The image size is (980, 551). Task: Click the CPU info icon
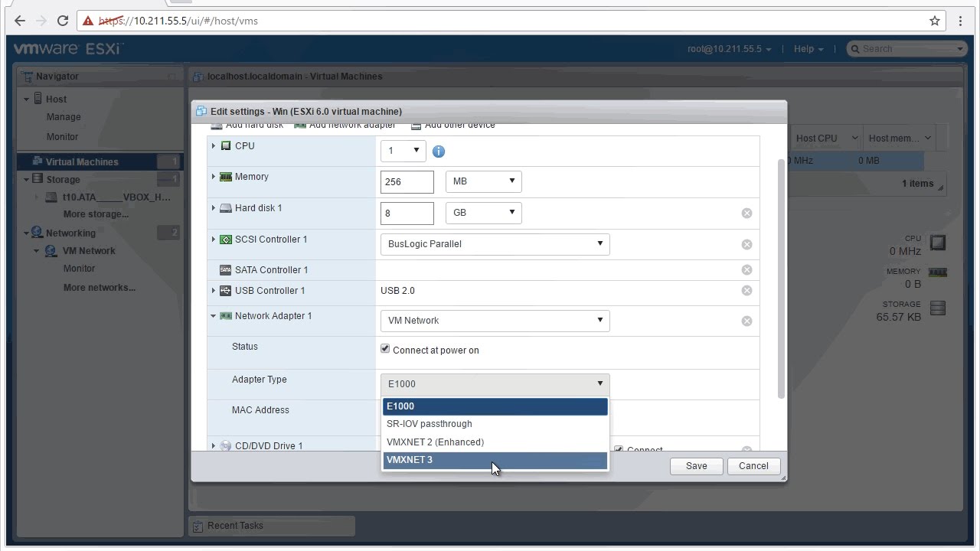tap(439, 152)
